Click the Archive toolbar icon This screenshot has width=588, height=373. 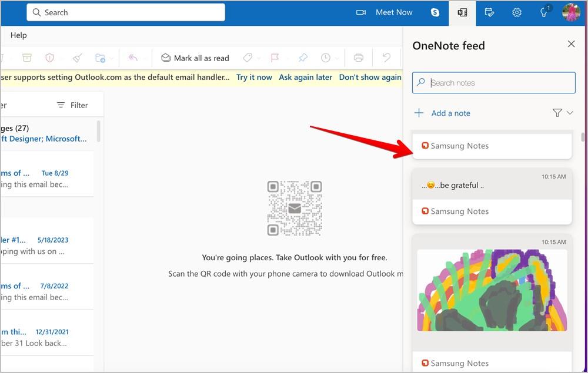pos(27,58)
